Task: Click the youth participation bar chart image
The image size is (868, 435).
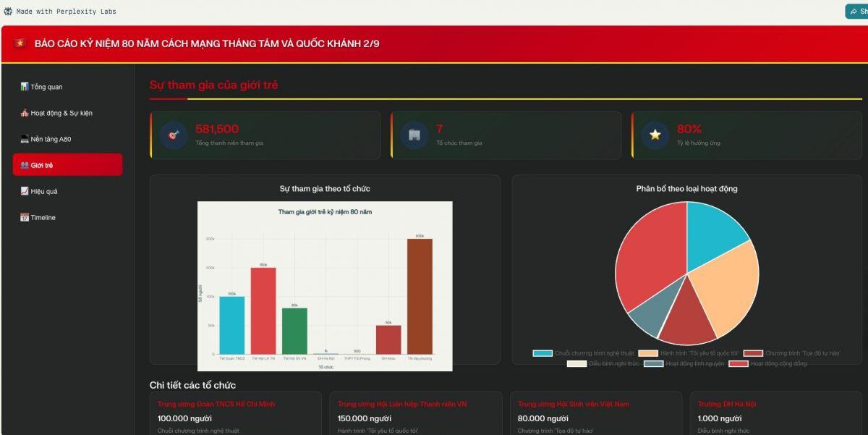Action: (x=325, y=286)
